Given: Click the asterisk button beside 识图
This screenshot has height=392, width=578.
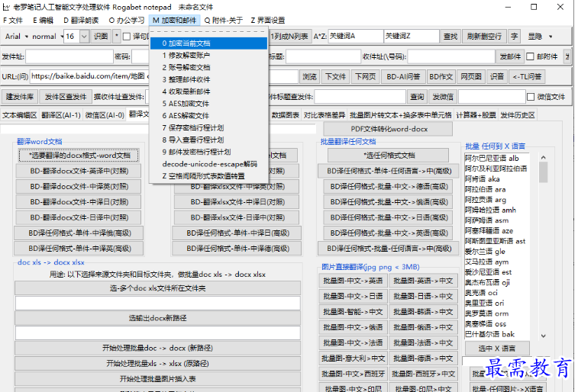Looking at the screenshot, I should (x=117, y=36).
